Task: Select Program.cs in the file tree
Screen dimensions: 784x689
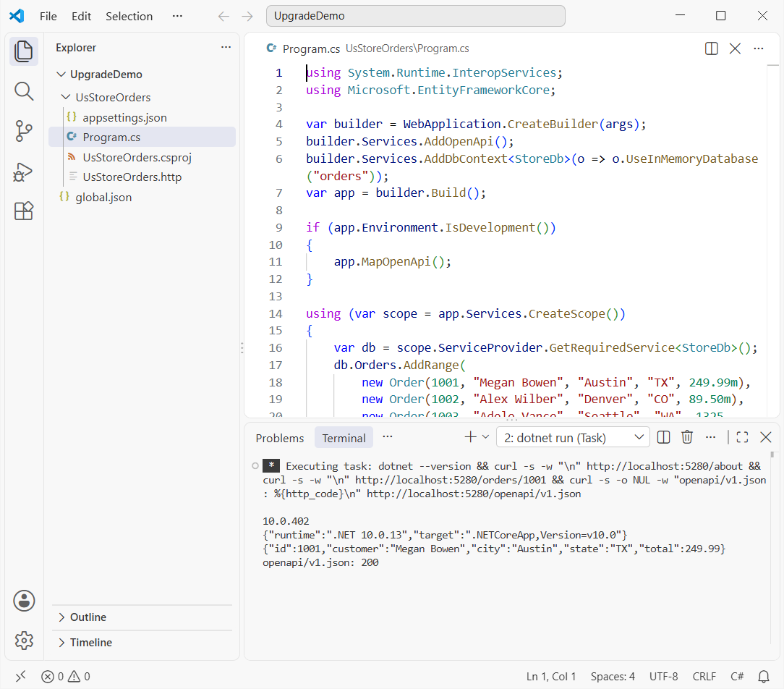Action: pos(142,137)
